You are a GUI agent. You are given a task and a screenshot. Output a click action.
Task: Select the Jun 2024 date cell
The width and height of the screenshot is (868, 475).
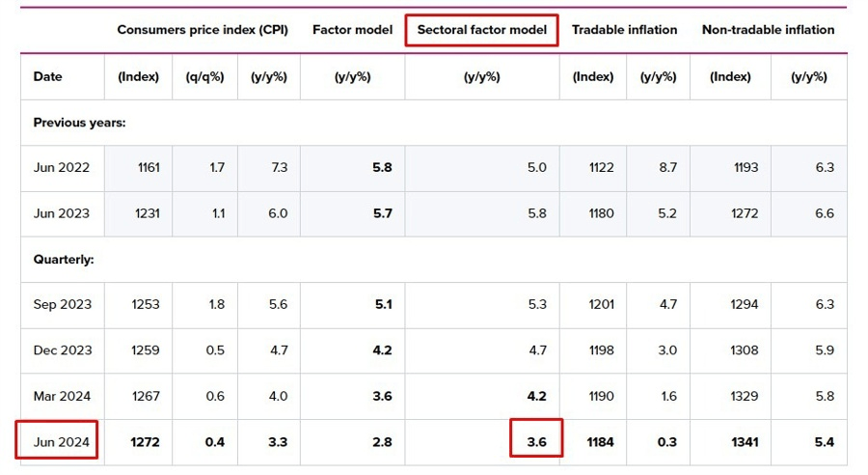(61, 442)
